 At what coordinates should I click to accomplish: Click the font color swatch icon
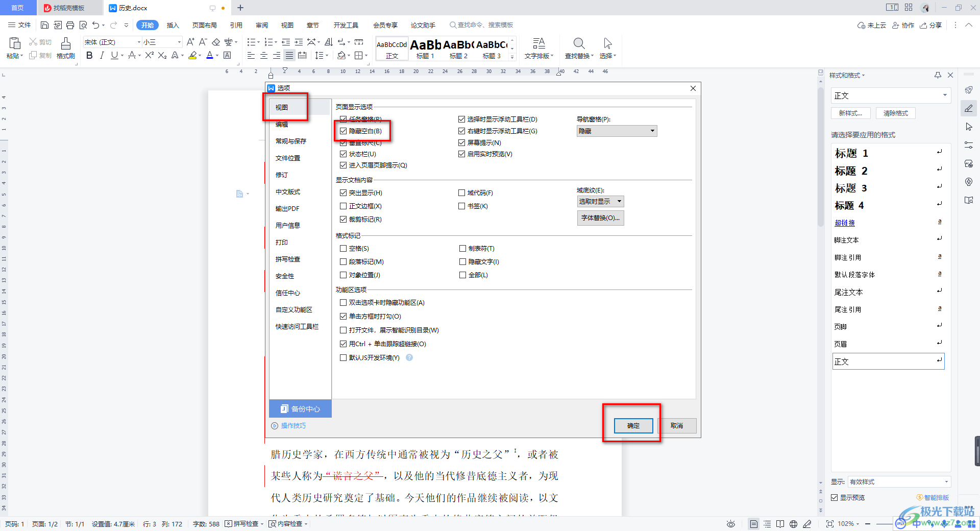tap(210, 55)
